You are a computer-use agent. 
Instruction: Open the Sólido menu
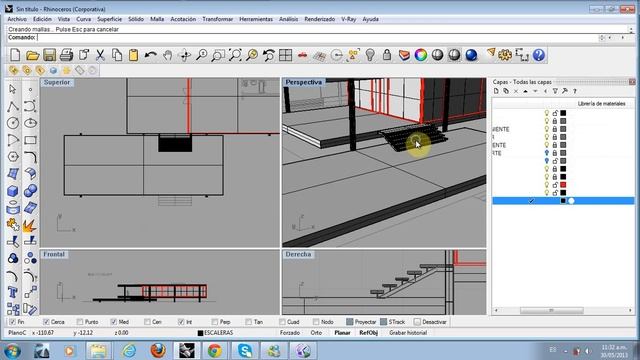[x=136, y=19]
